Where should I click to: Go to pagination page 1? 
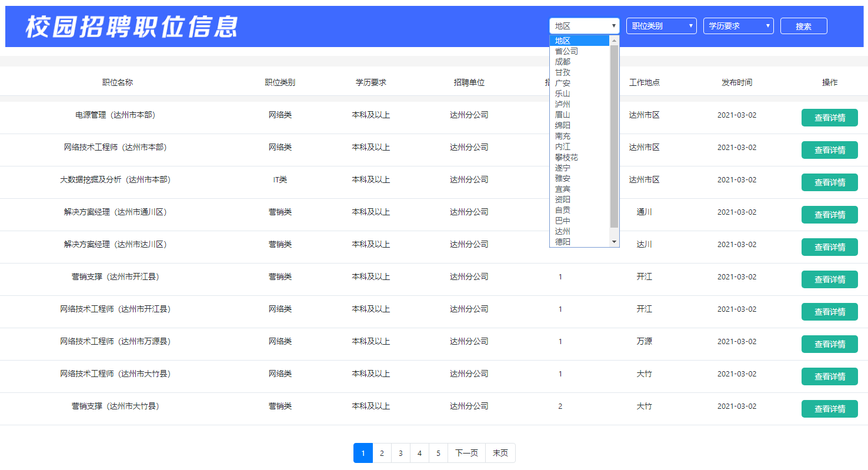click(363, 453)
